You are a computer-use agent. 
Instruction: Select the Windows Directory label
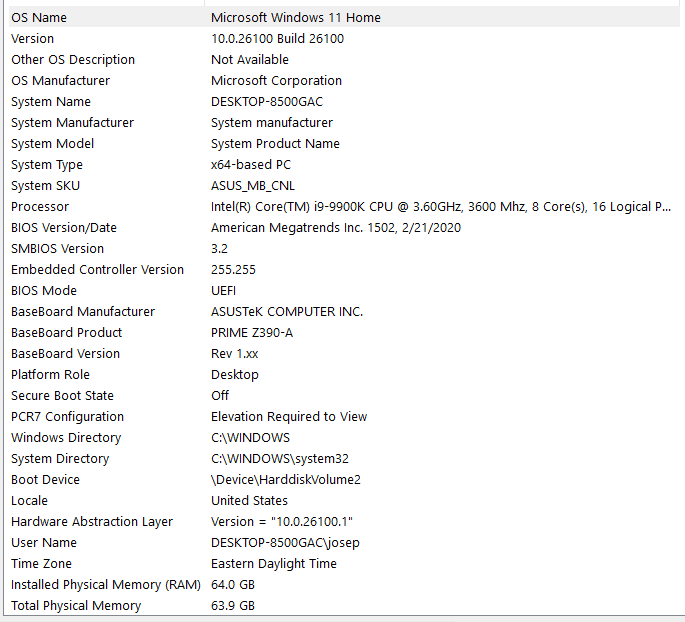(66, 437)
